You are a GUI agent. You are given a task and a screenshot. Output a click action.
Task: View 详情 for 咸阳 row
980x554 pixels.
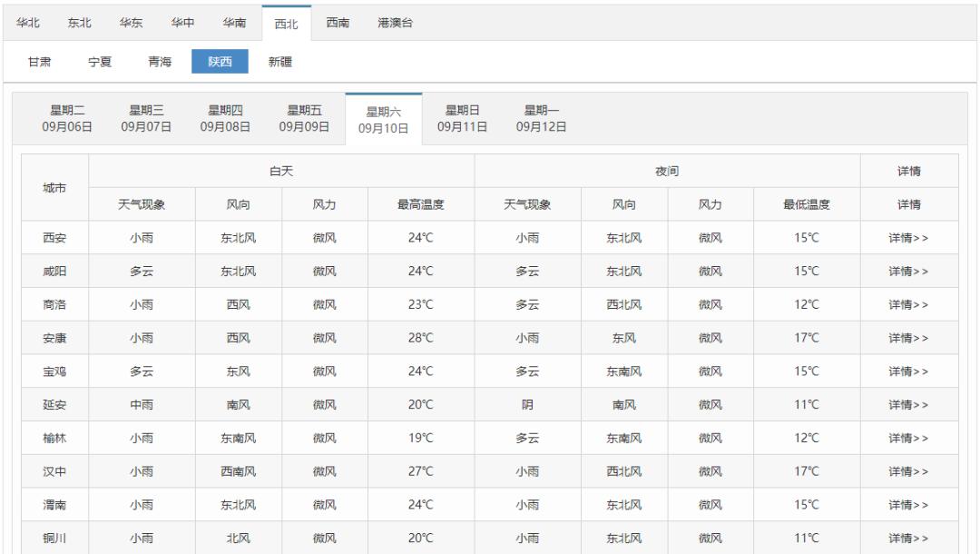908,272
